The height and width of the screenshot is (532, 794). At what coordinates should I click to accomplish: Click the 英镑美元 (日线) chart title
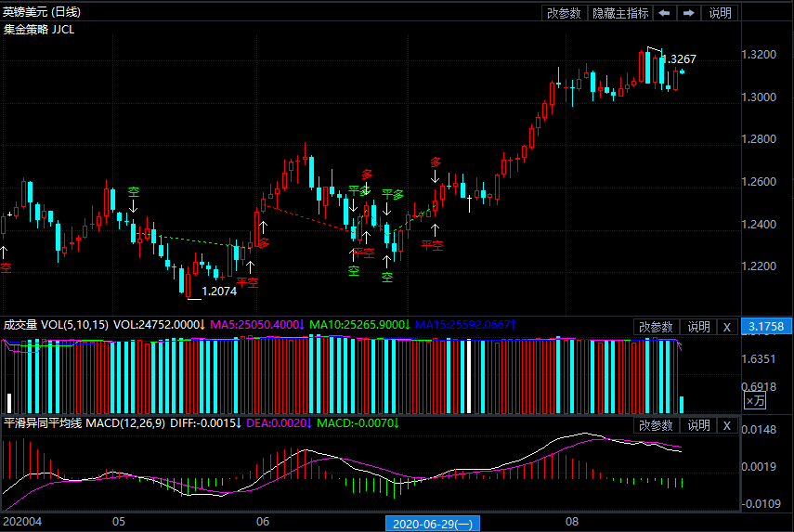coord(41,12)
